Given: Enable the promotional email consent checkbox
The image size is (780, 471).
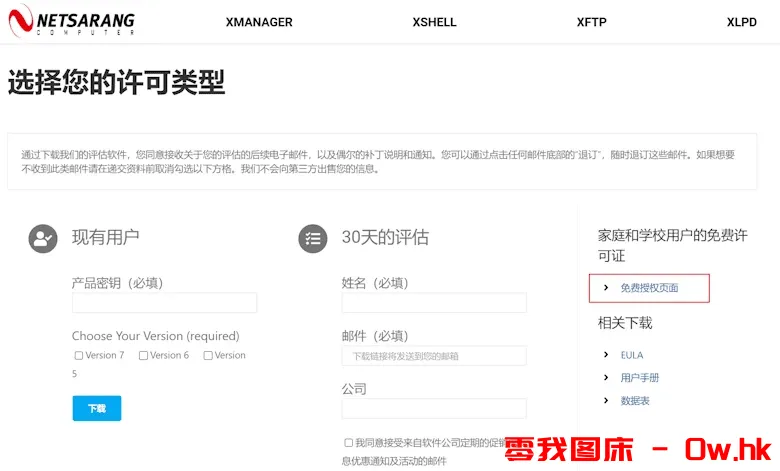Looking at the screenshot, I should click(x=348, y=442).
